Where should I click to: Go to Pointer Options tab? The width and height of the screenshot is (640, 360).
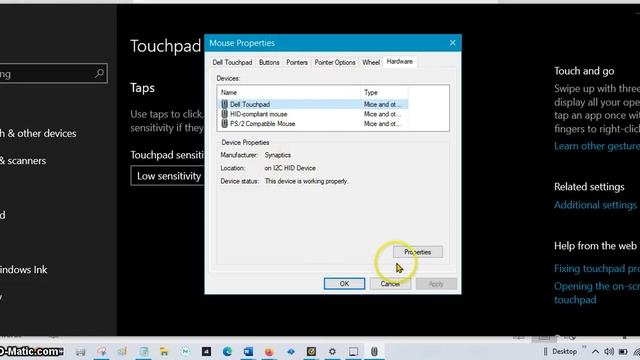tap(335, 62)
